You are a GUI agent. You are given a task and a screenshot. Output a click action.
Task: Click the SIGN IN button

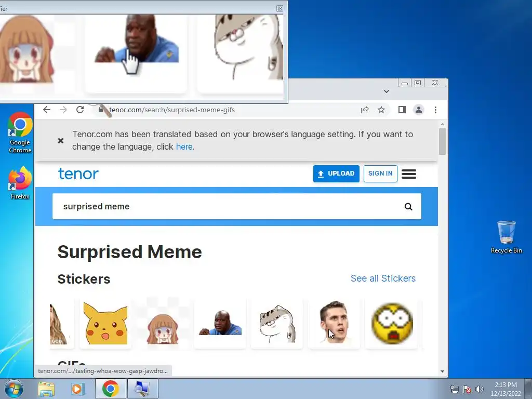(380, 174)
